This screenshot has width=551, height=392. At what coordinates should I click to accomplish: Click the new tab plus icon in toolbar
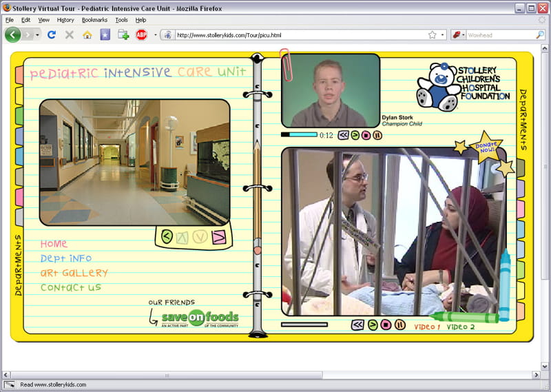point(123,34)
